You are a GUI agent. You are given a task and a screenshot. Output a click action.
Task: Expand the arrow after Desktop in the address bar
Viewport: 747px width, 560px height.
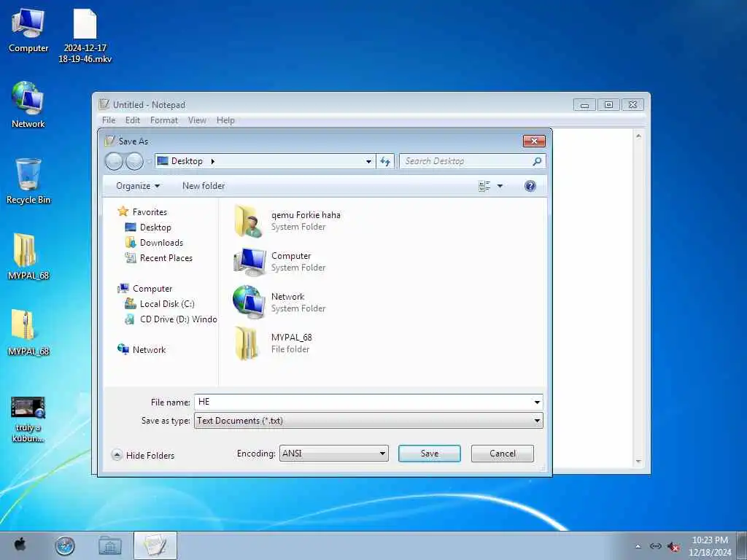[212, 161]
